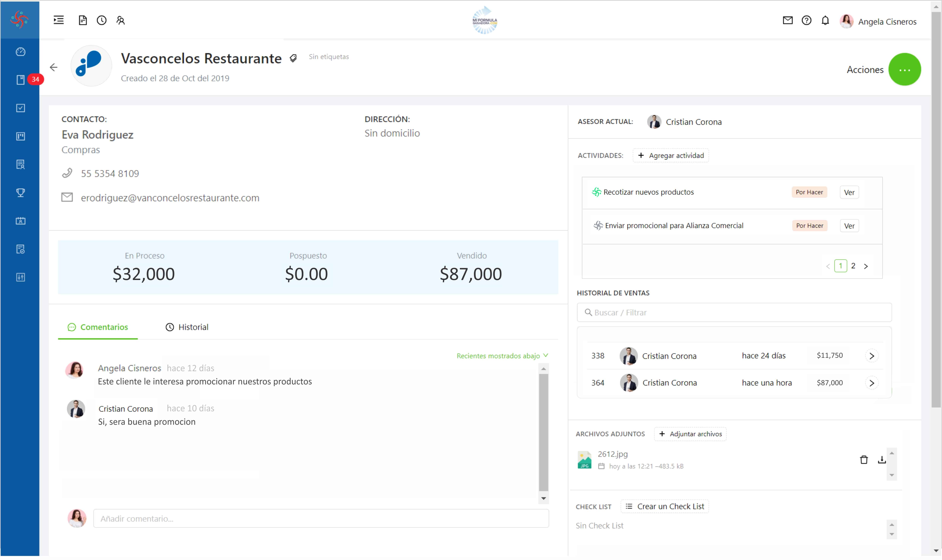
Task: Open the sidebar item with 34 badge
Action: point(20,80)
